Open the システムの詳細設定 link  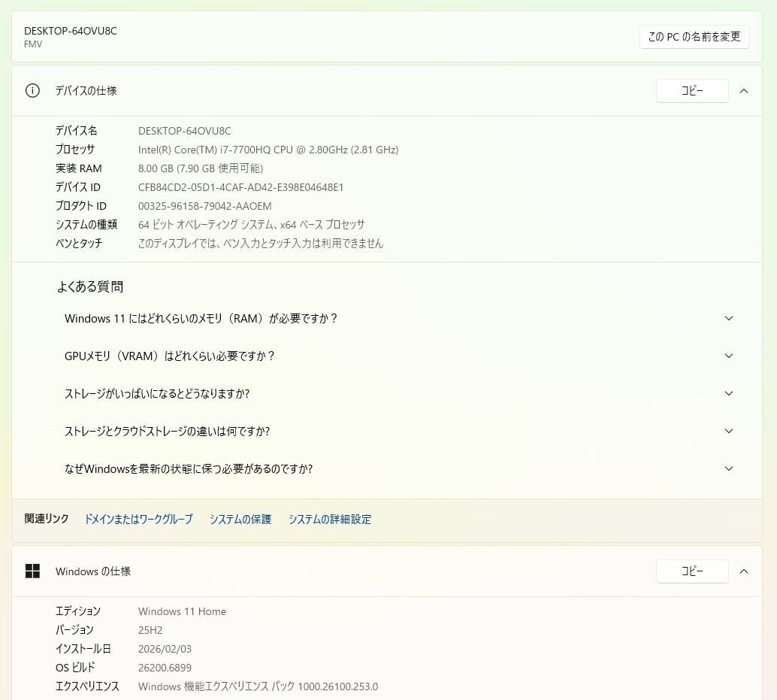[x=329, y=520]
